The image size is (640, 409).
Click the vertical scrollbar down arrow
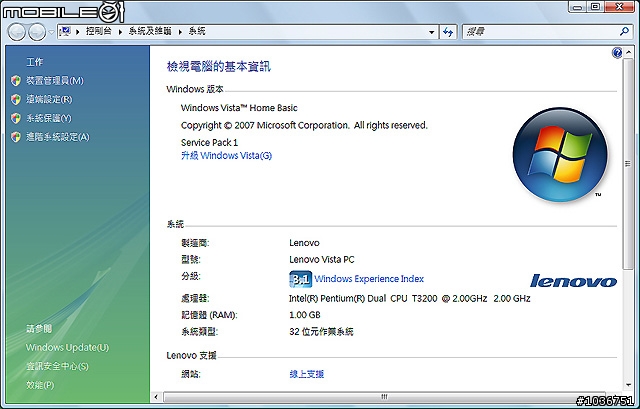(x=628, y=385)
